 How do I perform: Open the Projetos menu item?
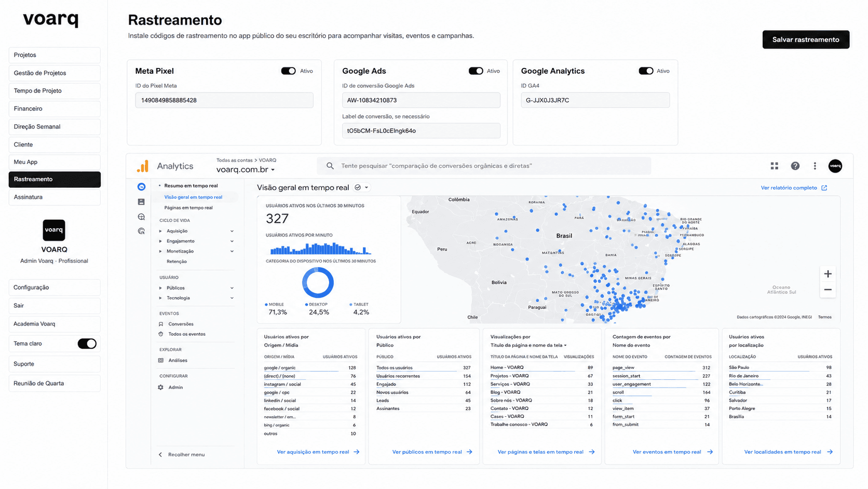click(55, 55)
